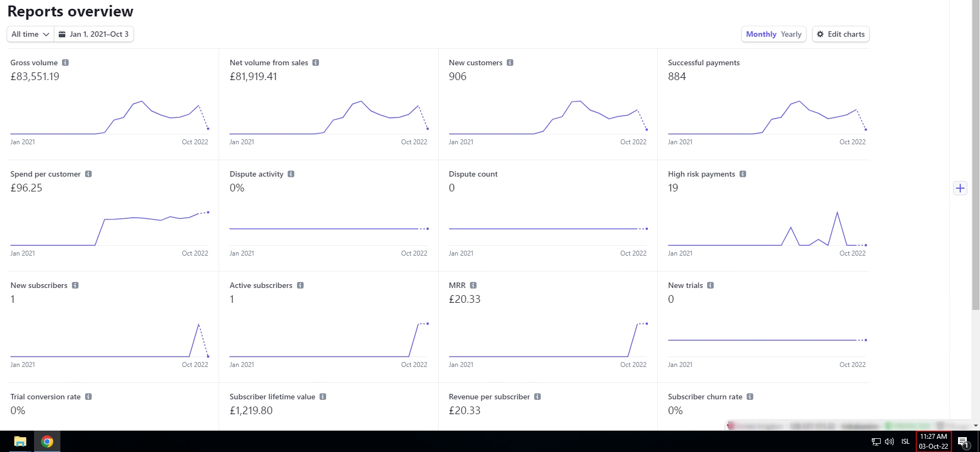Switch chart interval to Yearly
This screenshot has width=980, height=452.
(791, 34)
